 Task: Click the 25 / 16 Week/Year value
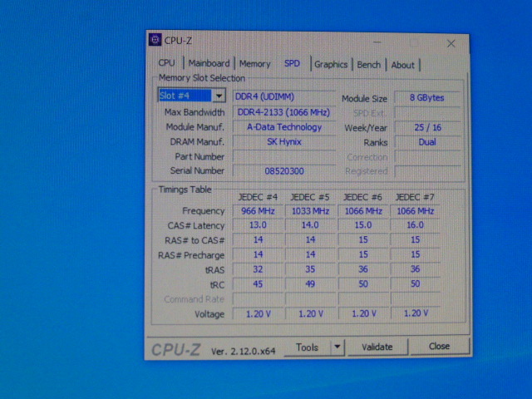click(426, 127)
